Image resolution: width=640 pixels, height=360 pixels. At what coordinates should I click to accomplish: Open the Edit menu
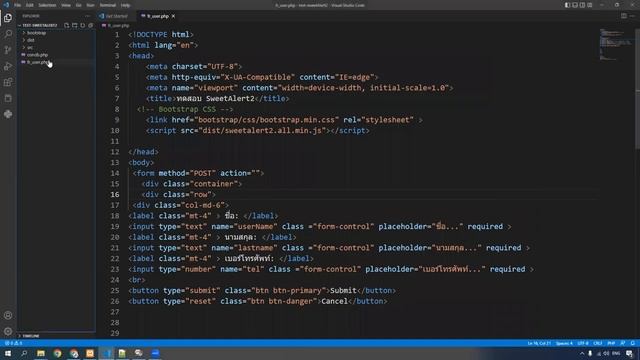pyautogui.click(x=30, y=5)
